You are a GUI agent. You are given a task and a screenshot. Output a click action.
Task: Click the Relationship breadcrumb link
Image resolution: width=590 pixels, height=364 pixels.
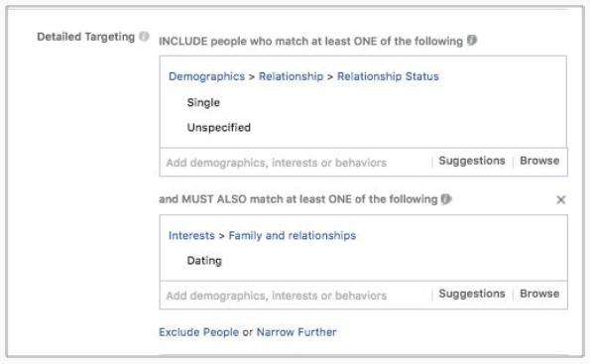click(291, 76)
